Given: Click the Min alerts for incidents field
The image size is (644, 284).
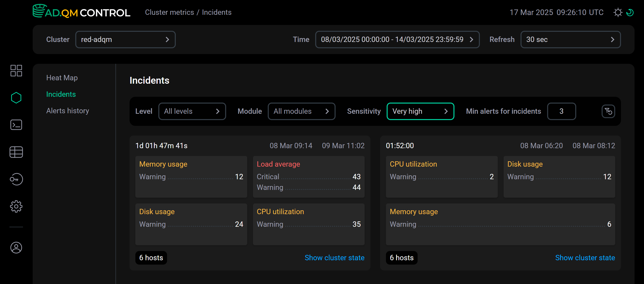Looking at the screenshot, I should click(x=561, y=111).
